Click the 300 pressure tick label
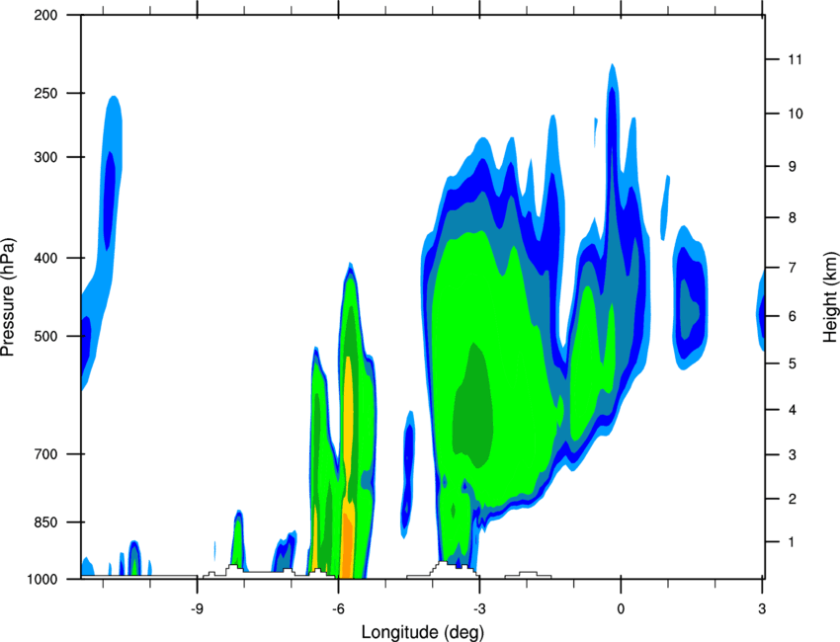 46,157
